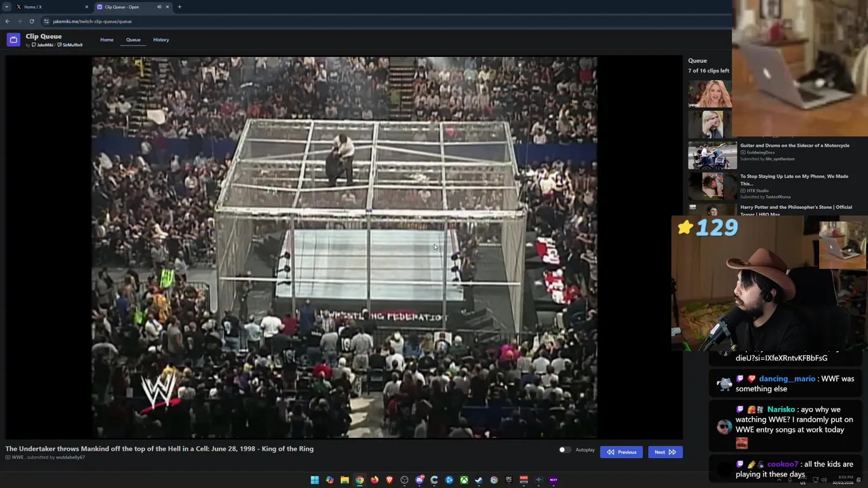Image resolution: width=868 pixels, height=488 pixels.
Task: Click the Narisko chat username
Action: coord(781,409)
